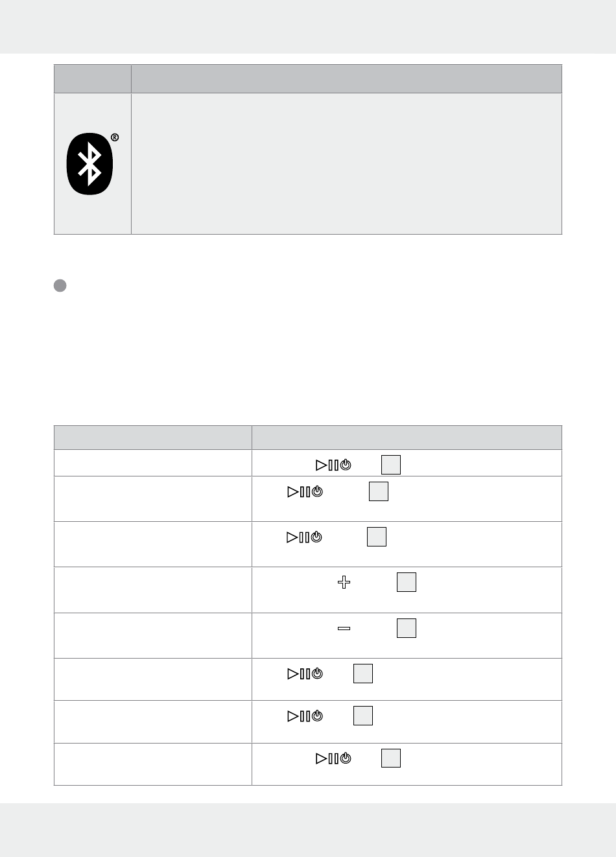Click play/pause/power icon in first table row
The height and width of the screenshot is (857, 616).
(333, 465)
